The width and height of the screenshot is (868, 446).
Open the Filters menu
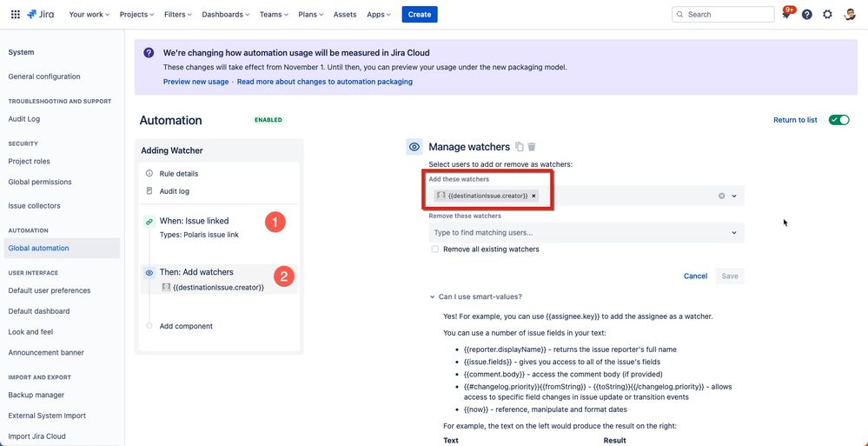178,15
